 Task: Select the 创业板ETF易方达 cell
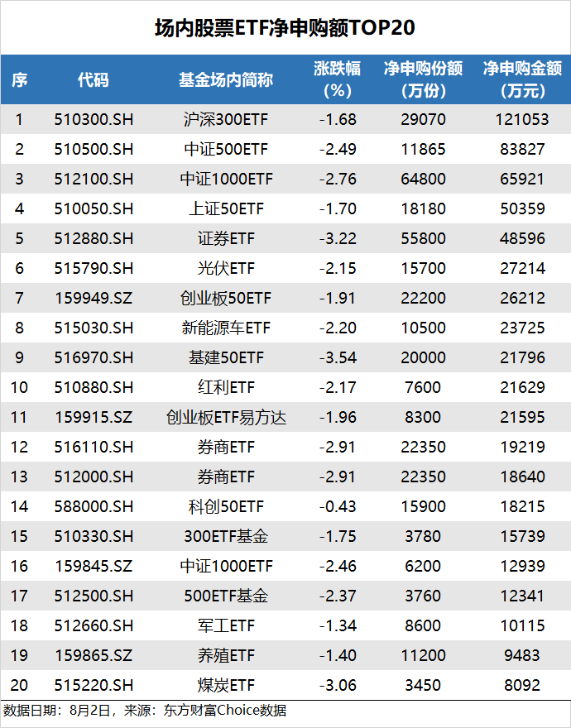coord(226,417)
